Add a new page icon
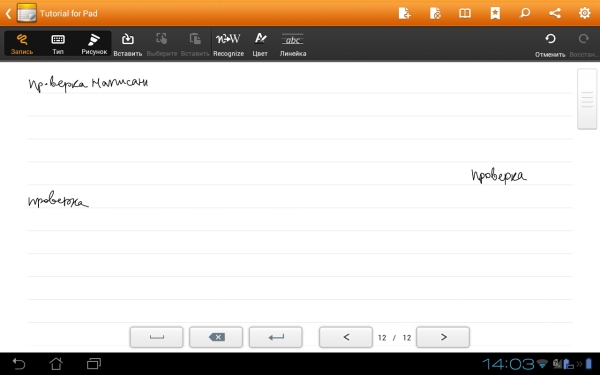This screenshot has width=600, height=375. 404,13
